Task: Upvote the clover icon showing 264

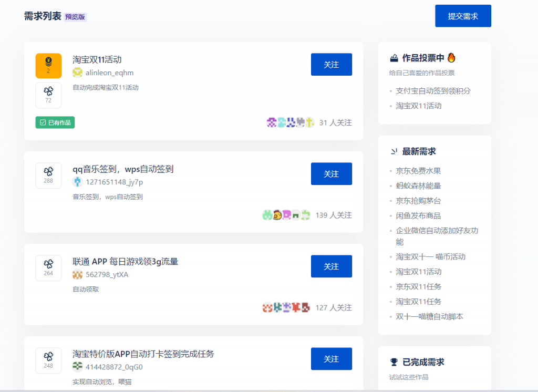Action: pyautogui.click(x=48, y=268)
